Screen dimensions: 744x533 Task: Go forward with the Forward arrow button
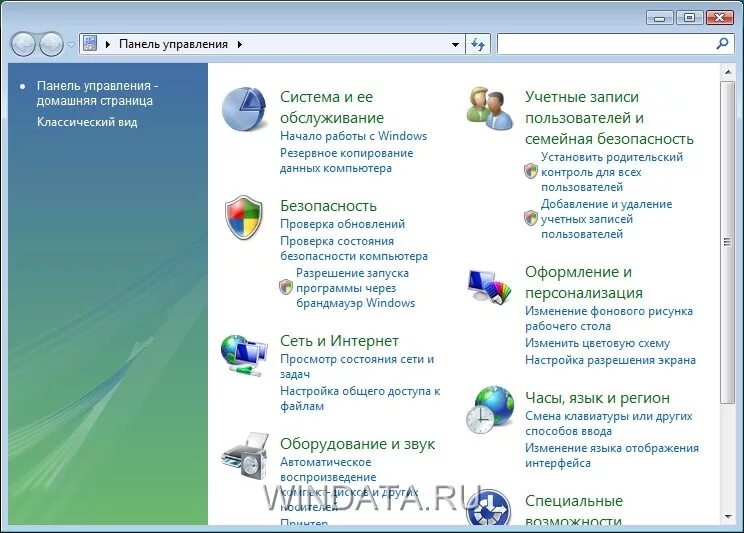(51, 45)
